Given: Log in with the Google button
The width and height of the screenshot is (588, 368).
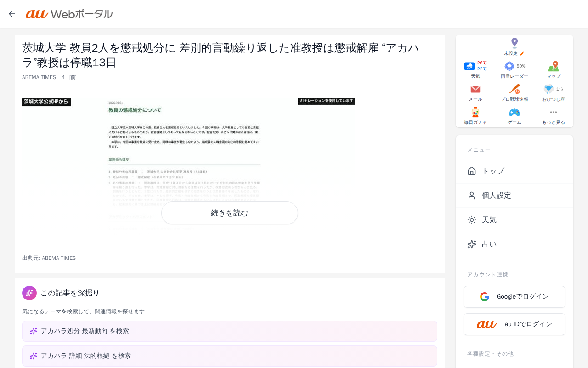Looking at the screenshot, I should (x=514, y=297).
